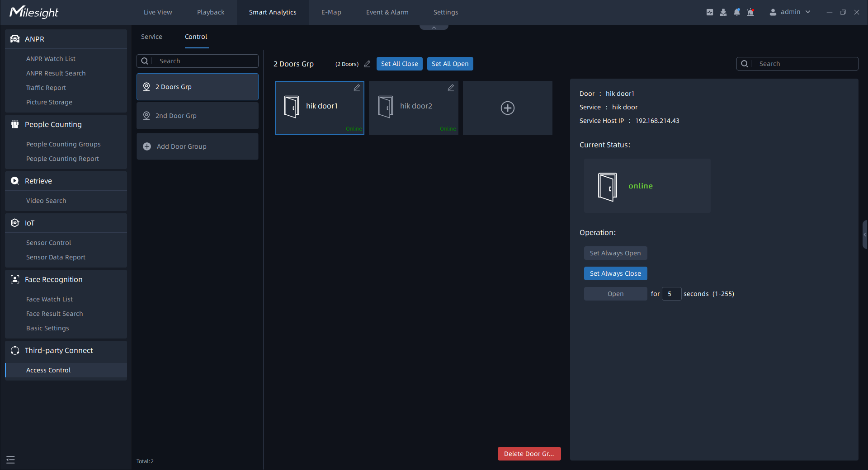
Task: Click the download icon in top bar
Action: [723, 12]
